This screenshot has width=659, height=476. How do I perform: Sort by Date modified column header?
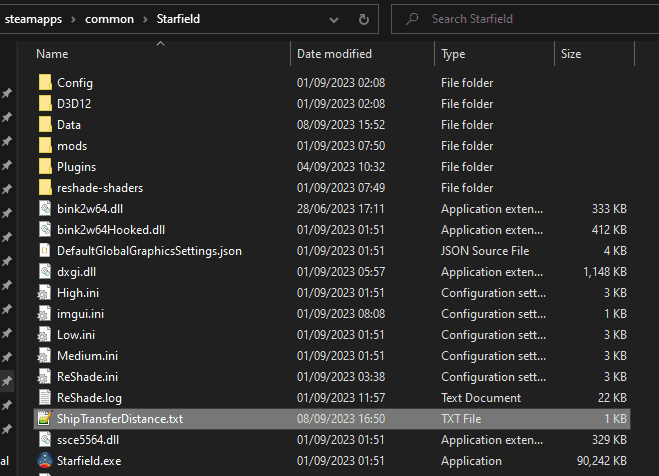tap(334, 54)
